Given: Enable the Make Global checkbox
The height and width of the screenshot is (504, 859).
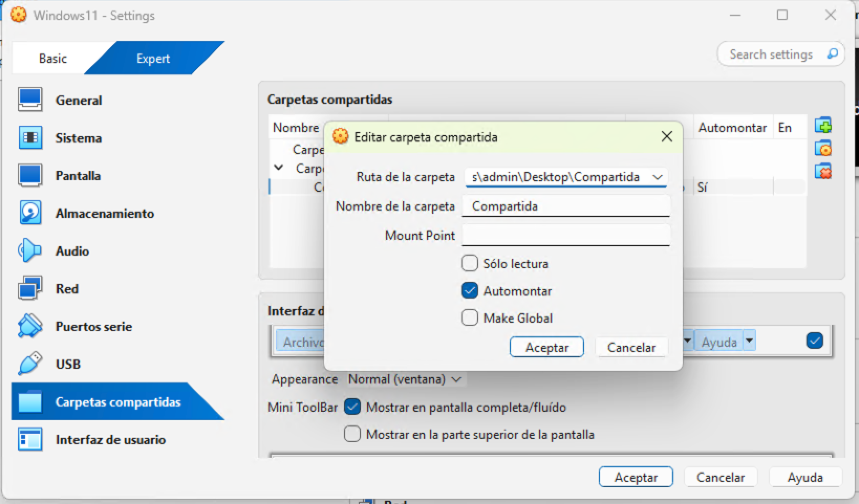Looking at the screenshot, I should pyautogui.click(x=469, y=317).
